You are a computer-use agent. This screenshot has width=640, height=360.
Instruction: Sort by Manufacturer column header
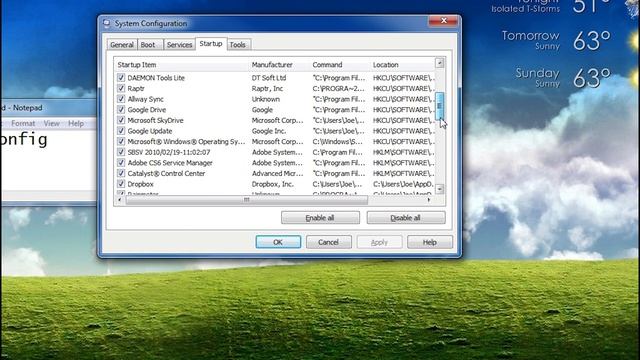coord(279,64)
